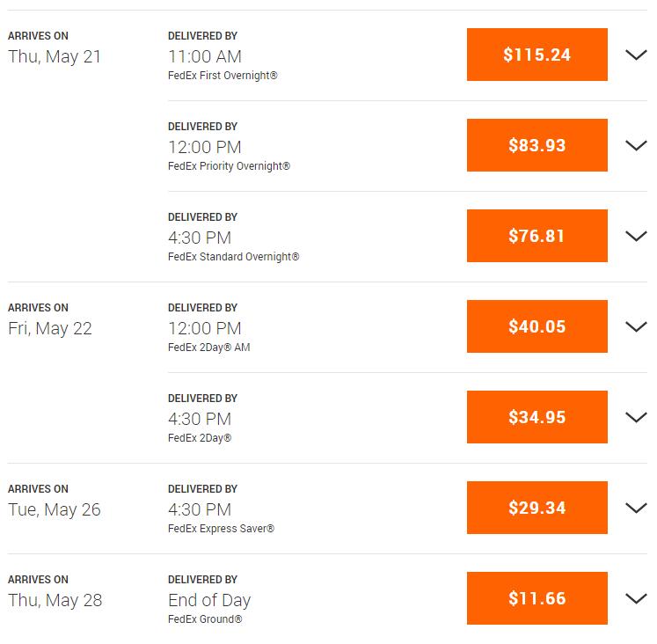Click the FedEx Priority Overnight service label
Screen dimensions: 657x644
tap(229, 166)
